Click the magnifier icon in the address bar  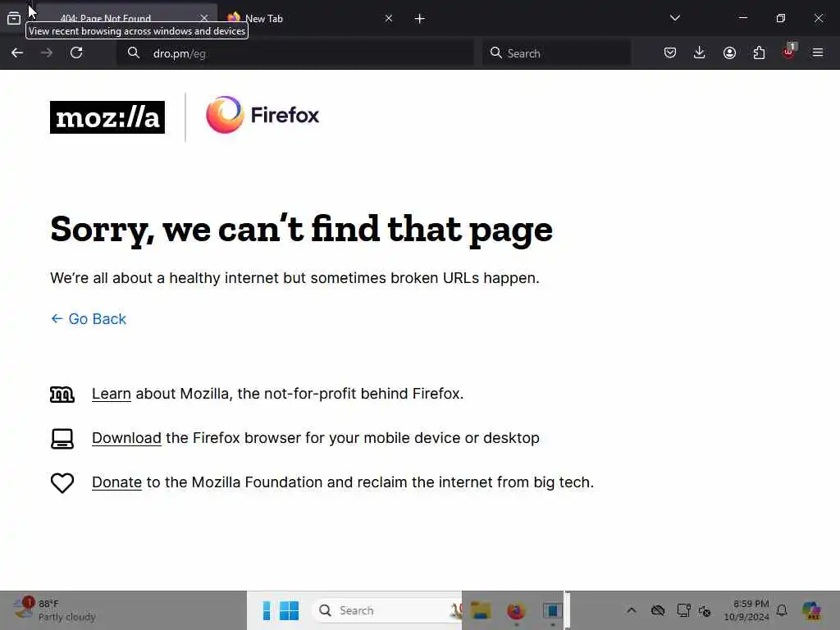134,52
